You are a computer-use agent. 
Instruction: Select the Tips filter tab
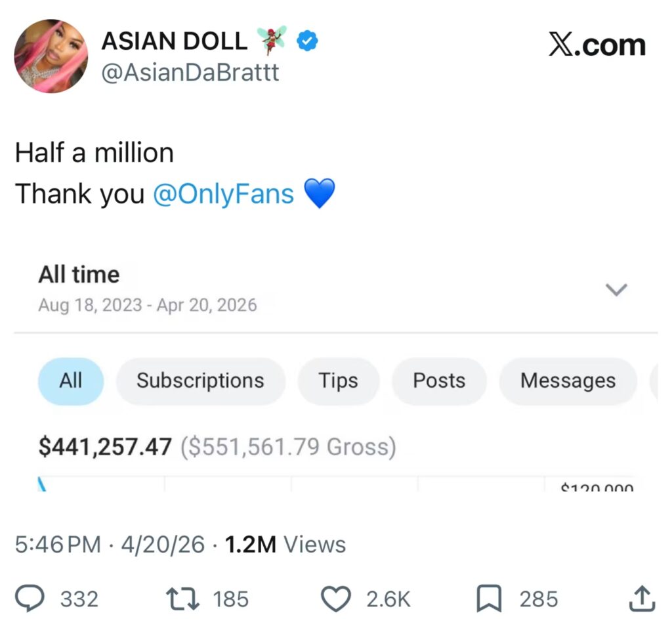point(338,381)
